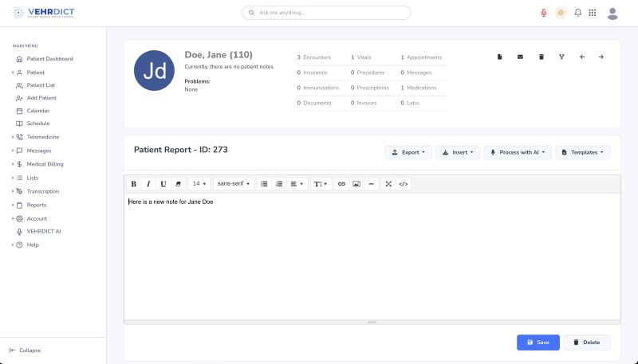This screenshot has width=638, height=364.
Task: View the 1 Appointments link
Action: tap(421, 57)
